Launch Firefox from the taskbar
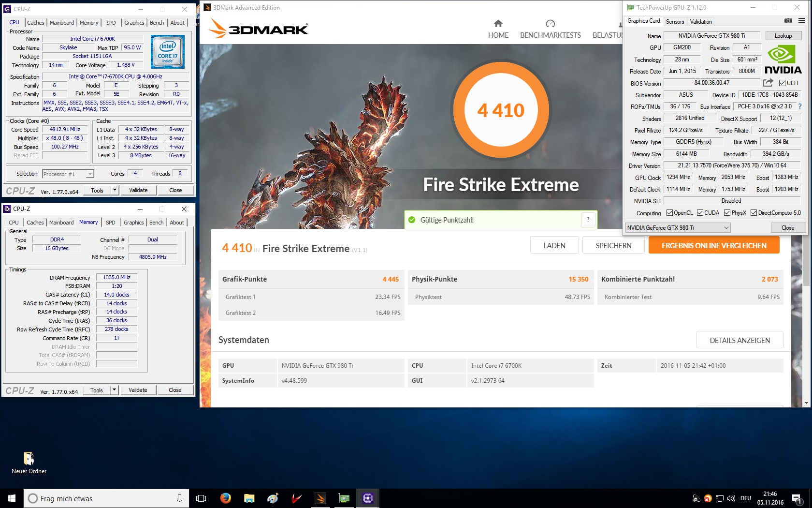 [225, 498]
